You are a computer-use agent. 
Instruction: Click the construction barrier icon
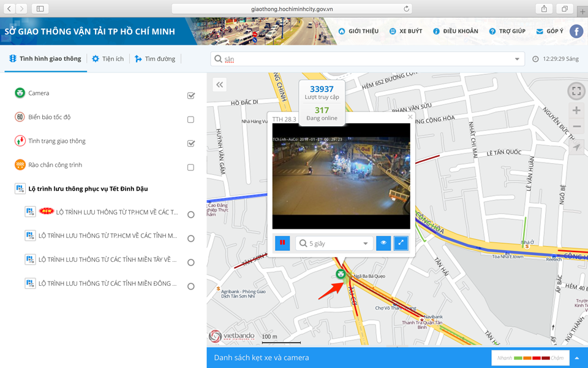tap(20, 165)
